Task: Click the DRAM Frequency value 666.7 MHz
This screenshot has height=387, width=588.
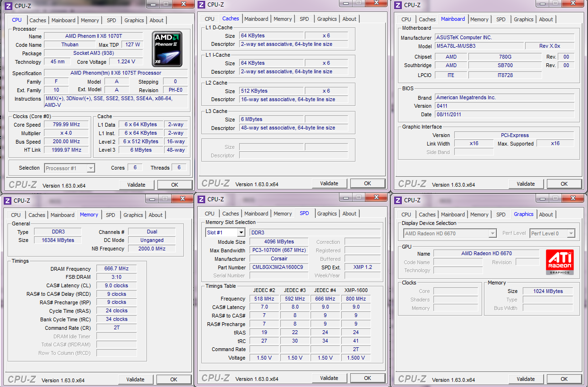Action: click(x=117, y=268)
